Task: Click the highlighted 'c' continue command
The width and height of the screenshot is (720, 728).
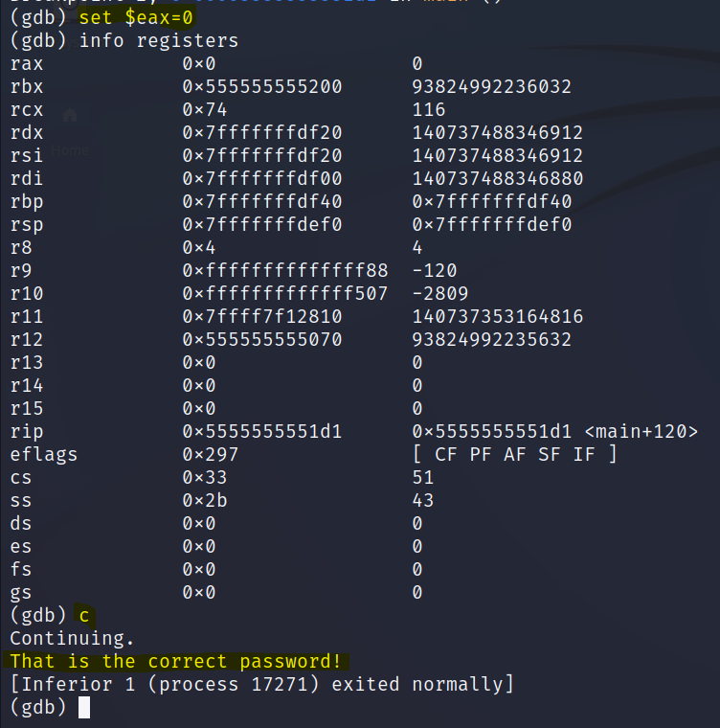Action: (x=84, y=616)
